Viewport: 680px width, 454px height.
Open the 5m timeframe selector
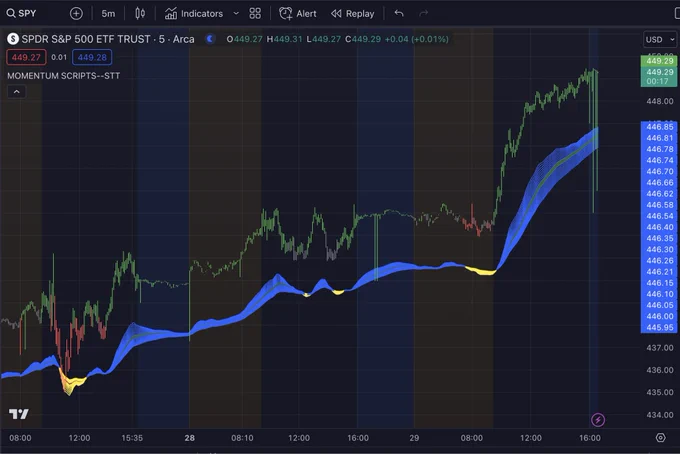pyautogui.click(x=108, y=13)
